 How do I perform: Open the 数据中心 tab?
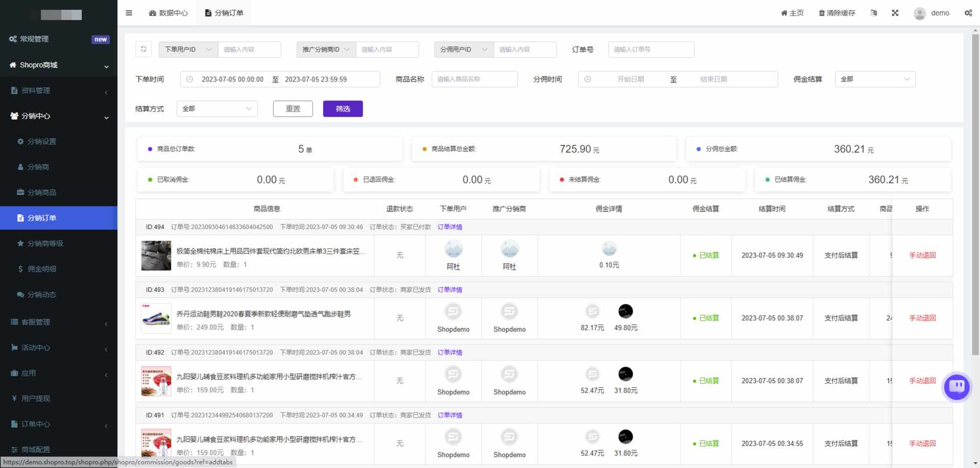(168, 13)
